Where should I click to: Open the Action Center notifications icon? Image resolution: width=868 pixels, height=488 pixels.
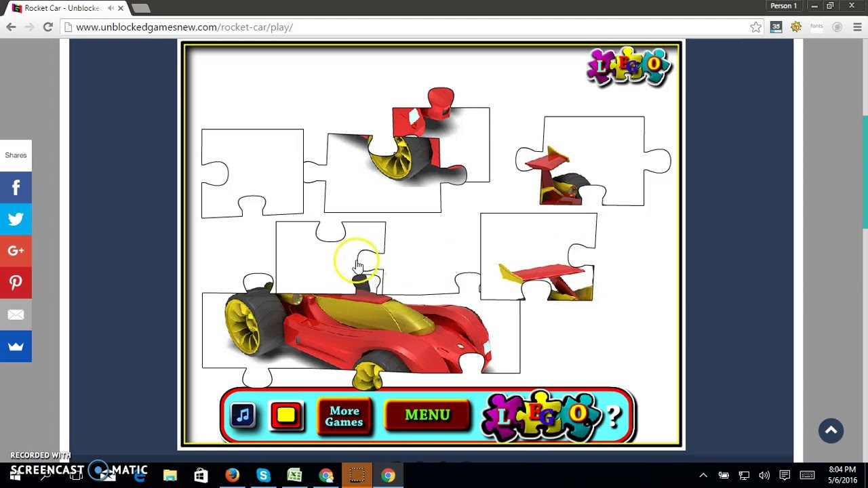(x=785, y=476)
